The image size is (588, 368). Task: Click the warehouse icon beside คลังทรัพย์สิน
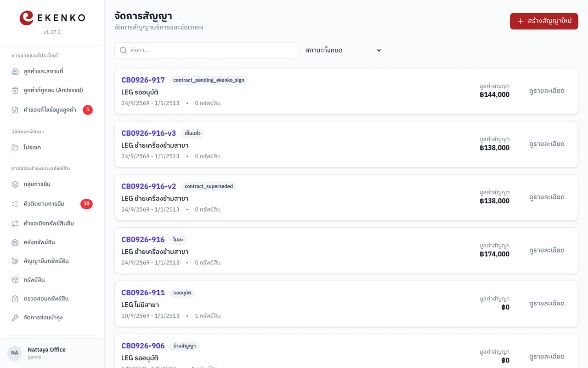coord(15,242)
